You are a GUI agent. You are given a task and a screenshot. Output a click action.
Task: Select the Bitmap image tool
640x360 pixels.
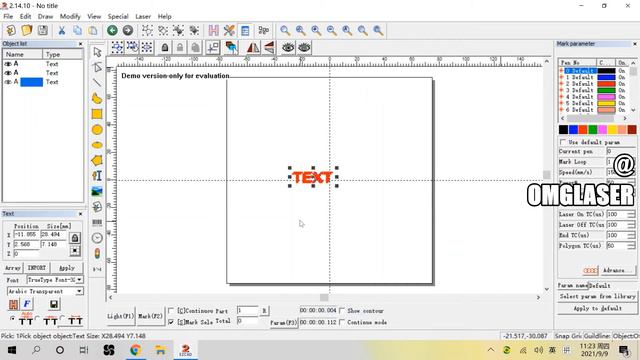click(97, 191)
